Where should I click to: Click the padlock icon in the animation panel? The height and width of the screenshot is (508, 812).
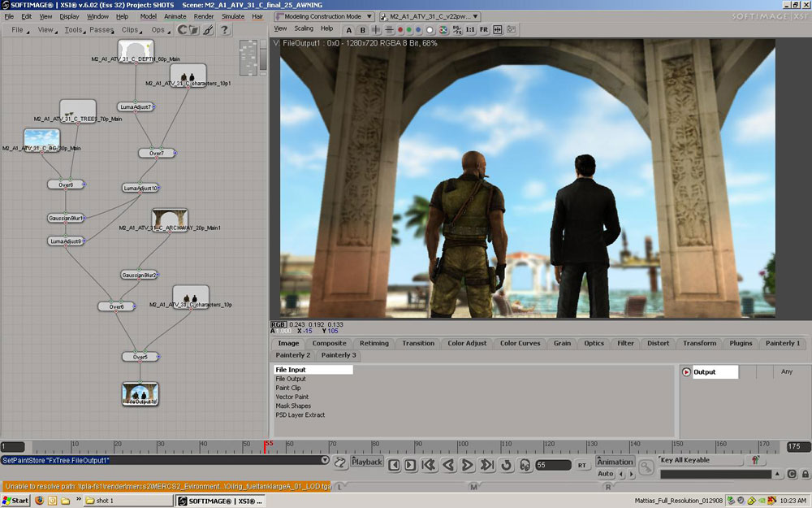(806, 474)
